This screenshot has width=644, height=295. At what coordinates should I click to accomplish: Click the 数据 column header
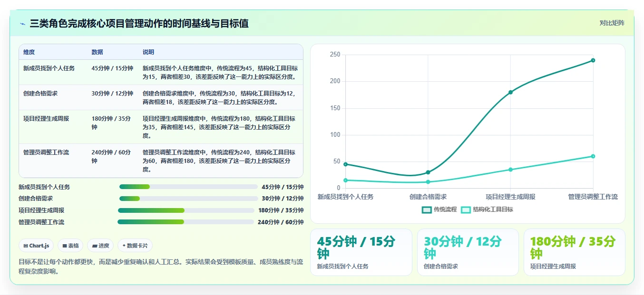(97, 52)
